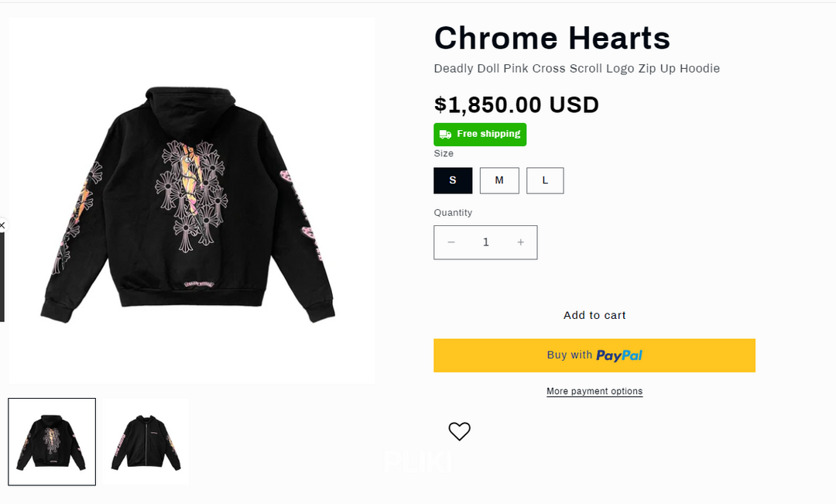836x504 pixels.
Task: Choose size M option
Action: [499, 180]
